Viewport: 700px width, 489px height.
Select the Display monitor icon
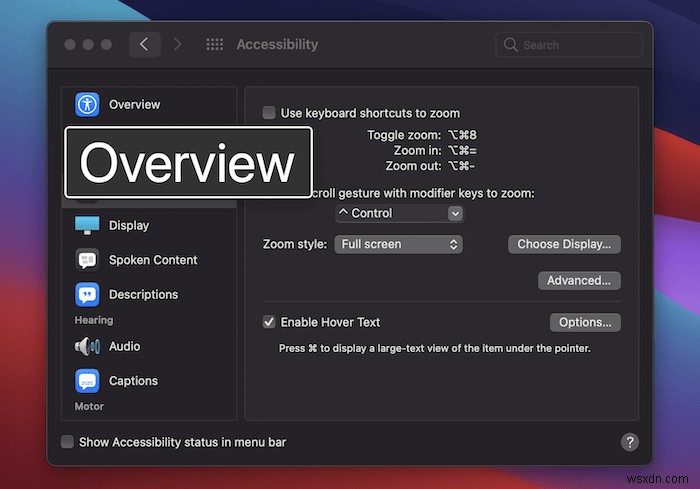coord(87,225)
